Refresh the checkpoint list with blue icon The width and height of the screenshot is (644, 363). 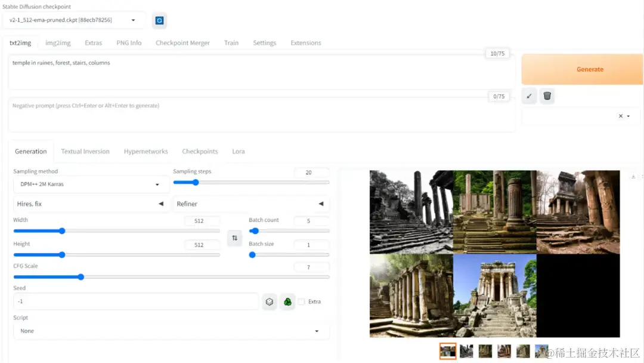pyautogui.click(x=159, y=20)
